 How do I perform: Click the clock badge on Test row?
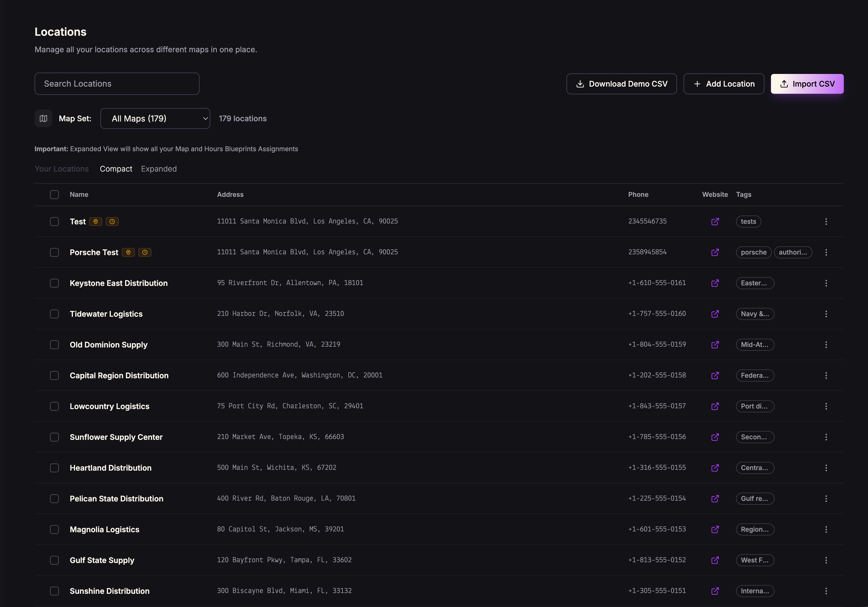pos(112,222)
